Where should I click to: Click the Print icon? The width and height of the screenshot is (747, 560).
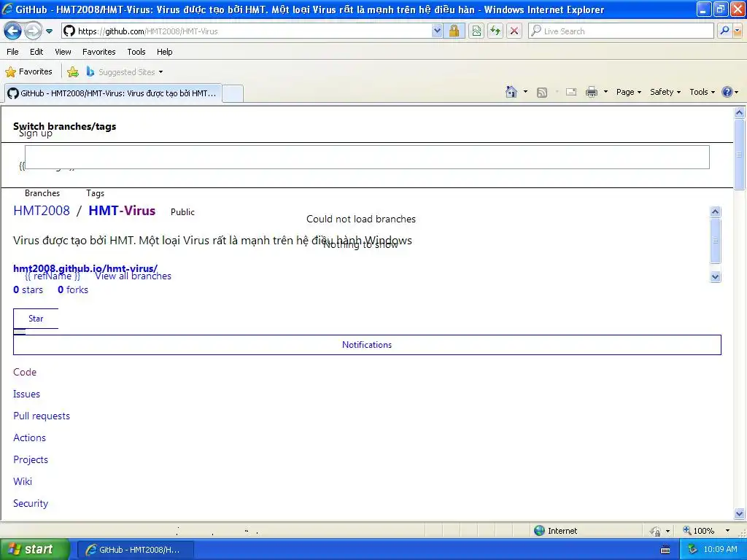[x=591, y=92]
